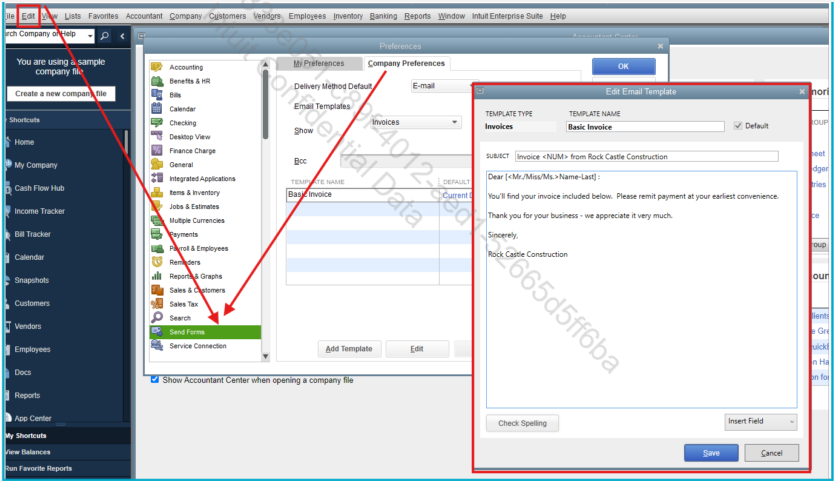Open the search scope dropdown arrow
835x481 pixels.
(90, 36)
